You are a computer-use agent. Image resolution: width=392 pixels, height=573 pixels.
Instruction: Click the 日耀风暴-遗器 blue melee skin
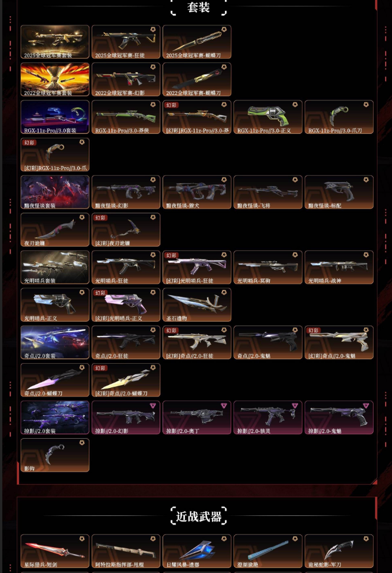pos(197,551)
